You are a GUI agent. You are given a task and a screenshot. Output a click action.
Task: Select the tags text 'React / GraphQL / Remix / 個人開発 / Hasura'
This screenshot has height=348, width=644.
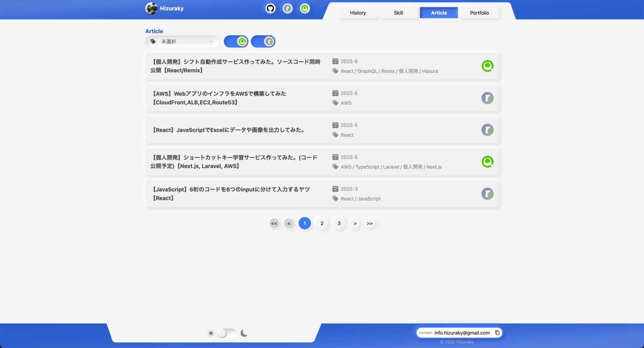[389, 71]
